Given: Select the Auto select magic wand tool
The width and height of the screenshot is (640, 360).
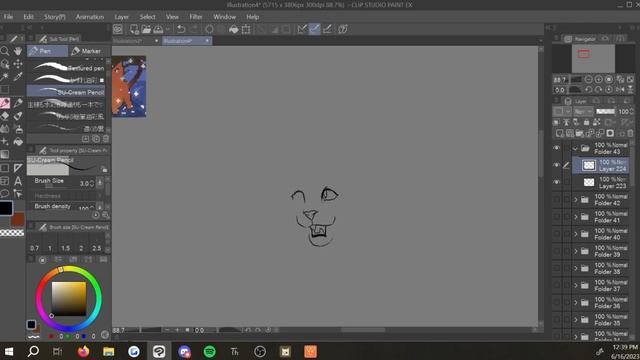Looking at the screenshot, I should pos(5,77).
